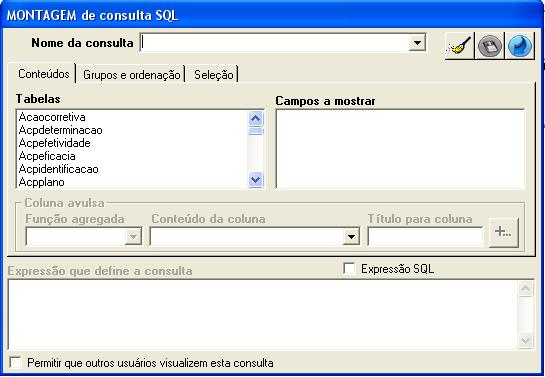Click the broom clear-query icon
This screenshot has width=545, height=377.
[459, 46]
